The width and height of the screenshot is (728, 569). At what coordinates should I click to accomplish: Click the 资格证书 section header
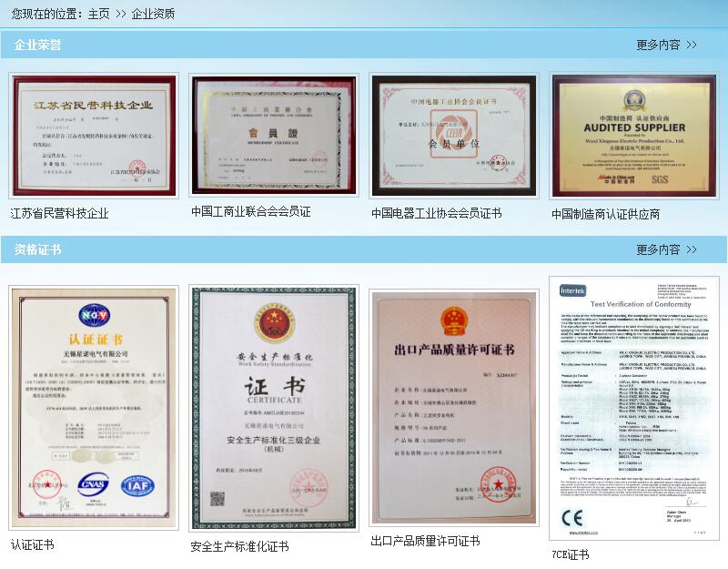[38, 249]
